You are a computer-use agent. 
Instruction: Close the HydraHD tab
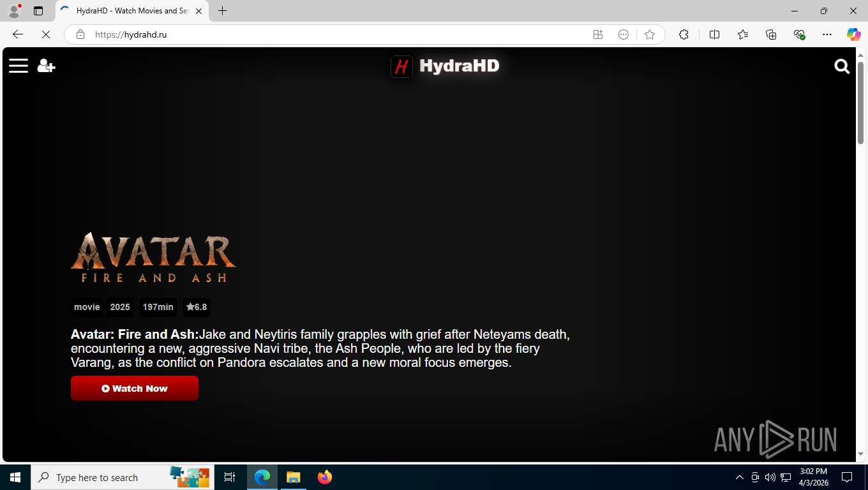tap(198, 11)
